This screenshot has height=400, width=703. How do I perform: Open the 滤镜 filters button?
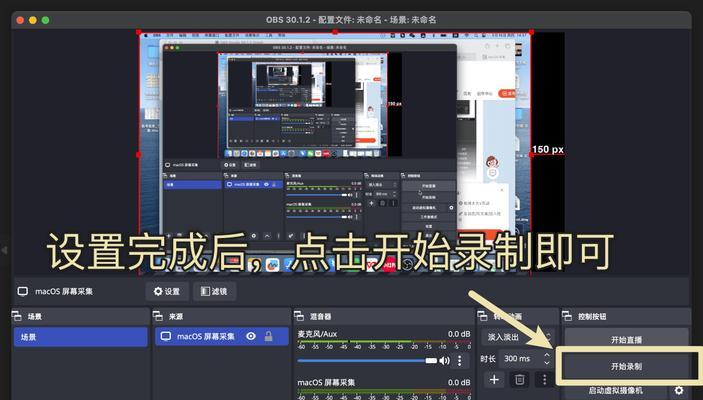coord(214,291)
